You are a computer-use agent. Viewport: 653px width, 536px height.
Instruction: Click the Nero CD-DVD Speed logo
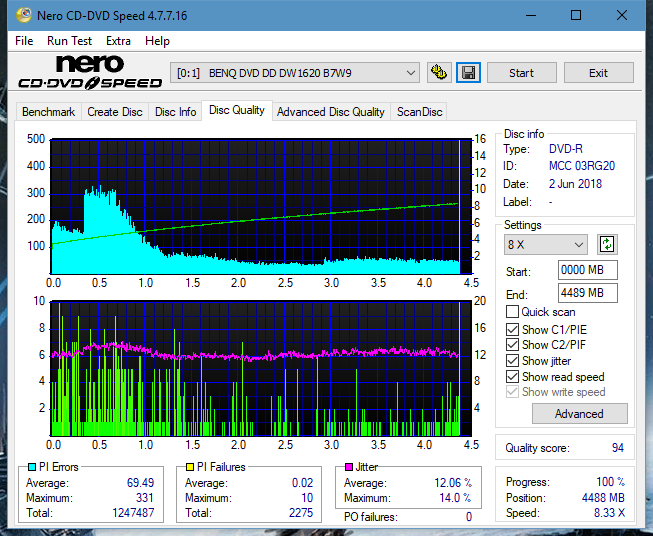click(x=90, y=72)
